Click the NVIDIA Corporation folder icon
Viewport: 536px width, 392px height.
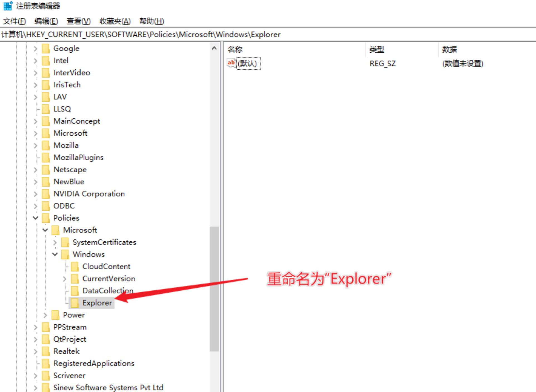tap(46, 194)
